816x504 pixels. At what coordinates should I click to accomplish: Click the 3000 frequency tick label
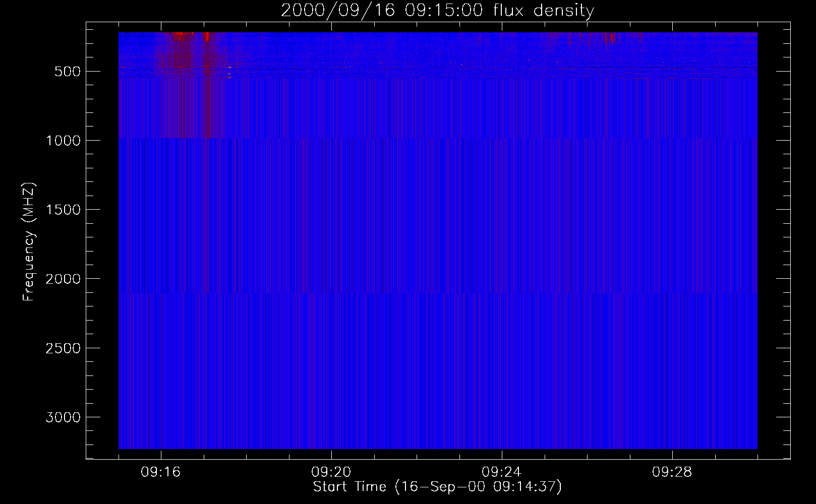point(63,417)
